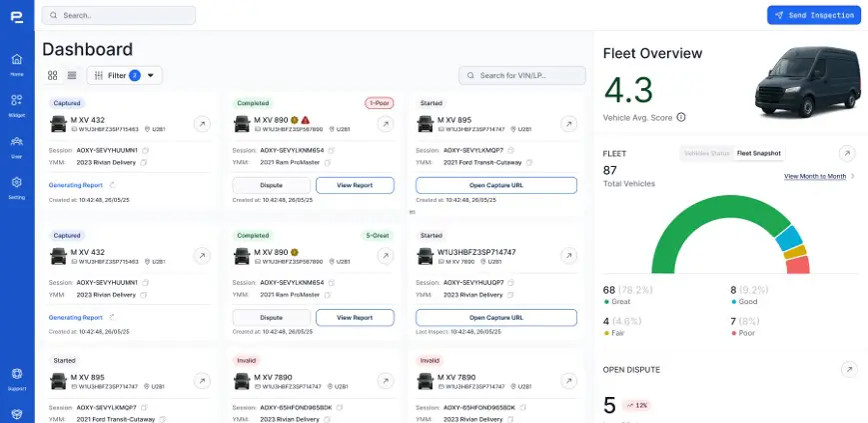Open the FLEET panel expand arrow

click(847, 154)
